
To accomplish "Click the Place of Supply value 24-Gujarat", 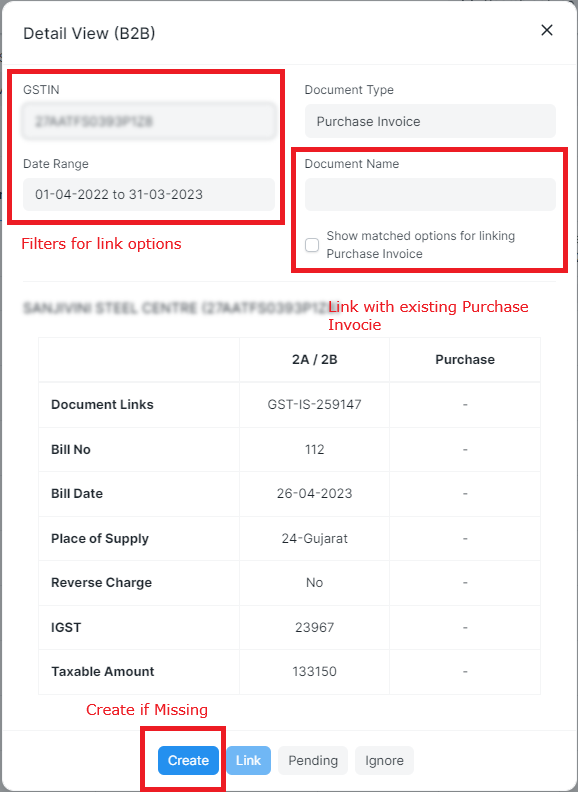I will pos(314,538).
